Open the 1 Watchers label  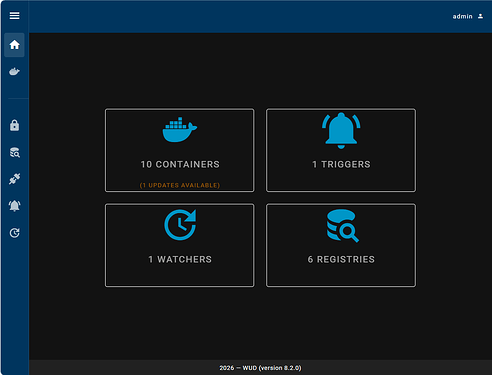tap(180, 259)
